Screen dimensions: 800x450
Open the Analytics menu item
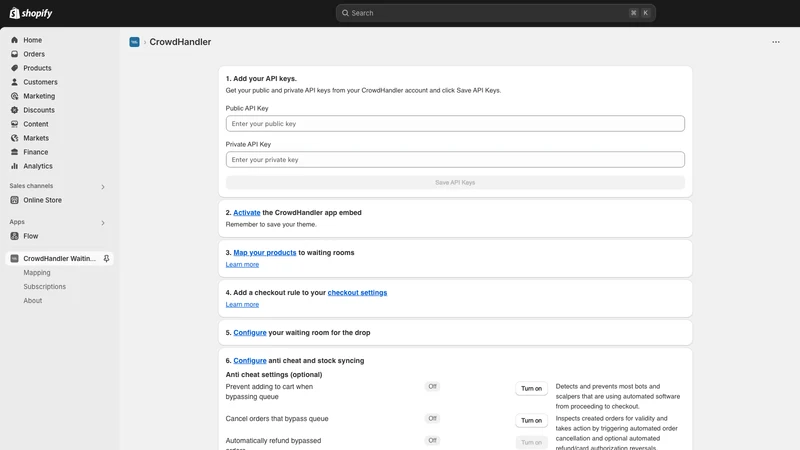[38, 166]
